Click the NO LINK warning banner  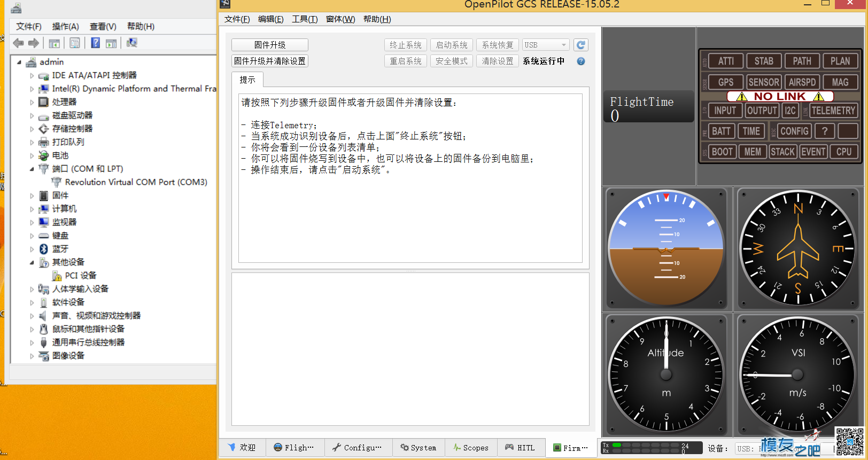(x=780, y=96)
